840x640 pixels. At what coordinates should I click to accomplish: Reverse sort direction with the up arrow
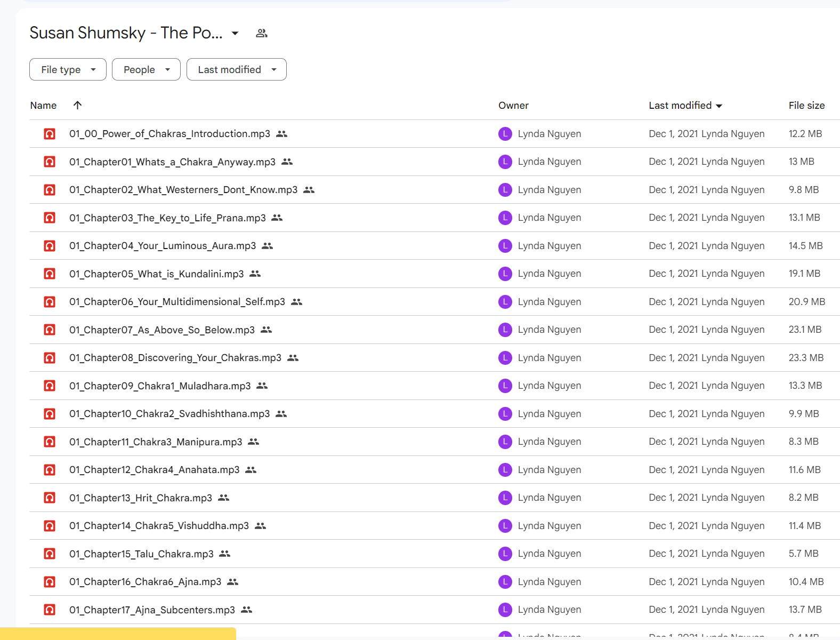pyautogui.click(x=77, y=105)
